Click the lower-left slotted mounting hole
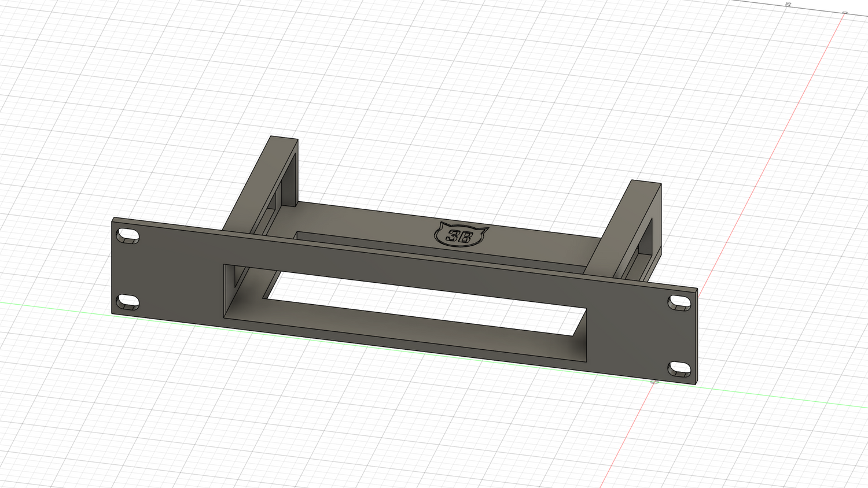 (128, 302)
